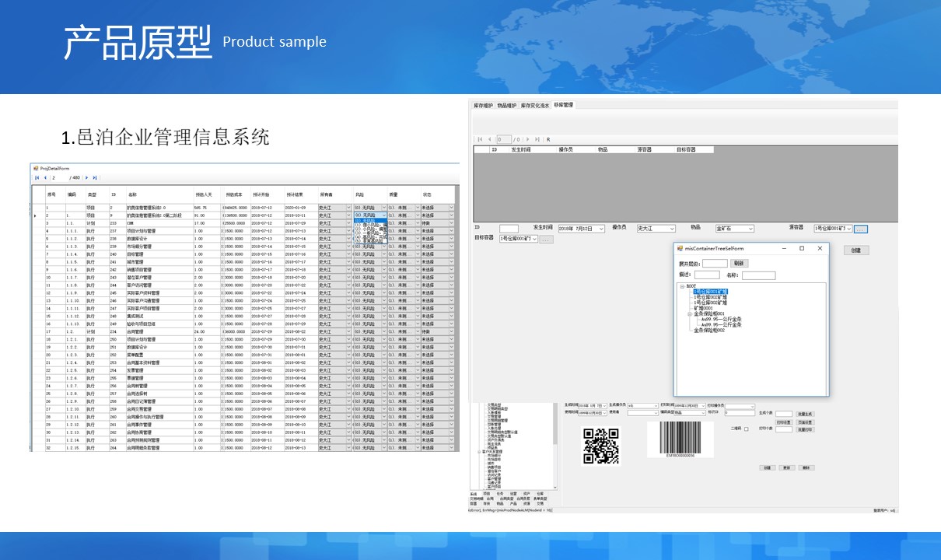
Task: Click the 删除 button under barcode panel
Action: tap(806, 467)
